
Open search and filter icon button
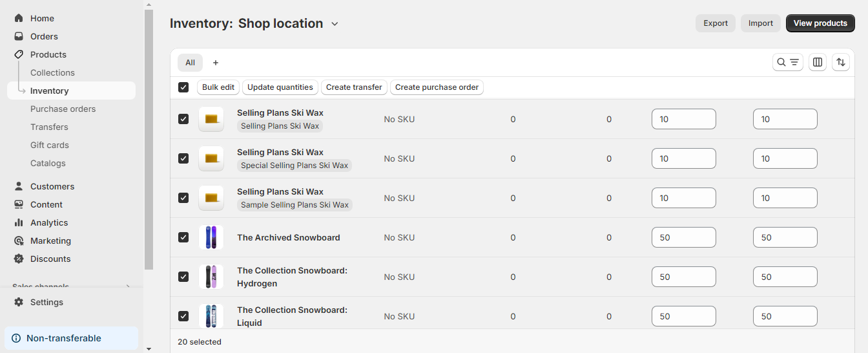tap(788, 62)
